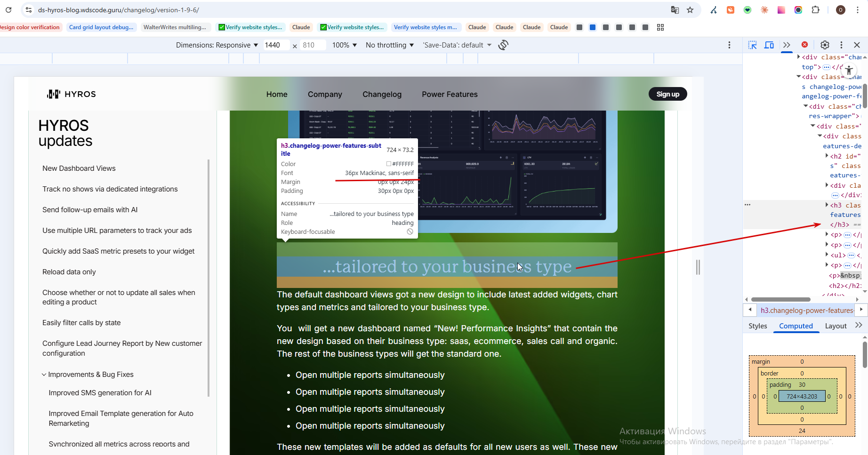The image size is (868, 455).
Task: Show more sidebar tabs after Layout
Action: (x=859, y=325)
